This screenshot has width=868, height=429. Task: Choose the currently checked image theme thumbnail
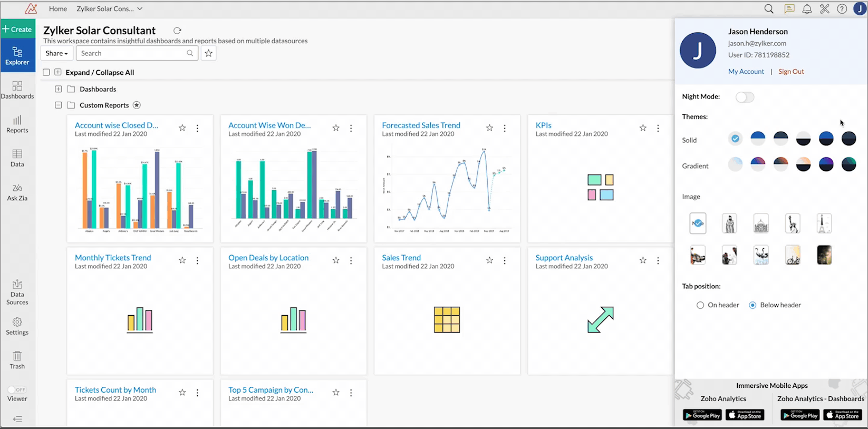tap(698, 223)
